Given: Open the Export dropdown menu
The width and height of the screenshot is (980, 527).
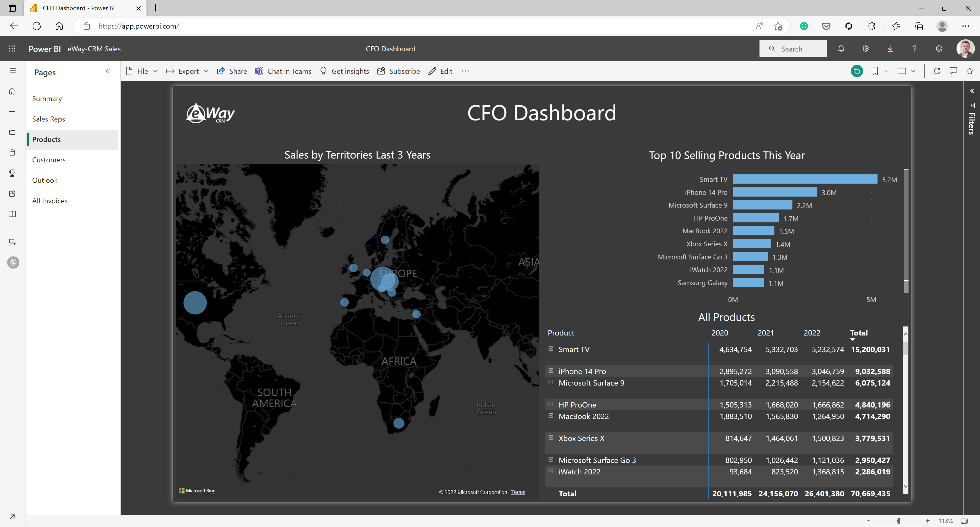Looking at the screenshot, I should click(187, 71).
